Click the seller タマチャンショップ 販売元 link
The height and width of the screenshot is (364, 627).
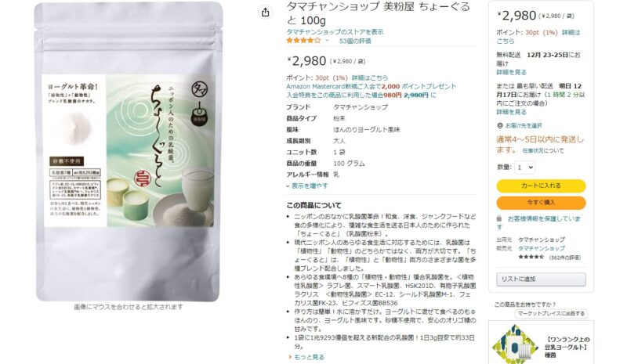click(542, 248)
